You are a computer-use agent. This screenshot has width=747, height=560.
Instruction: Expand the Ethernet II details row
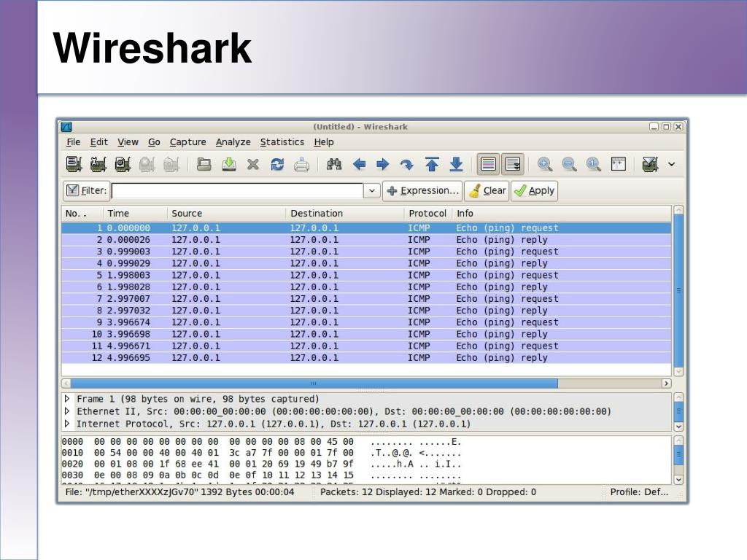[x=67, y=411]
